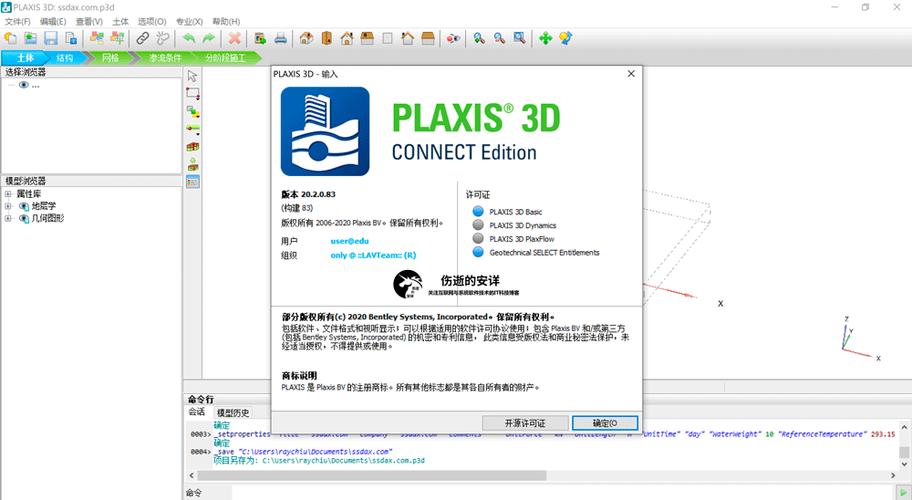Viewport: 912px width, 500px height.
Task: Click the green Undo arrow
Action: coord(188,38)
